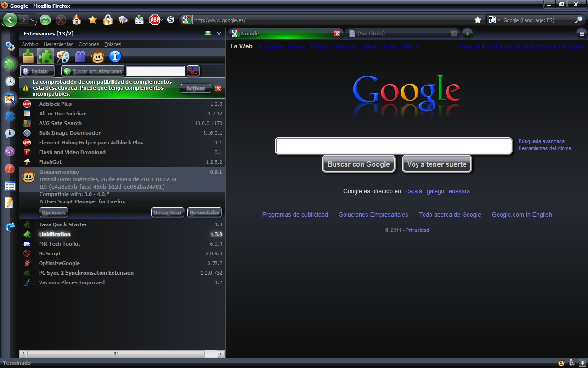Click the green Back navigation button
This screenshot has width=588, height=368.
10,19
